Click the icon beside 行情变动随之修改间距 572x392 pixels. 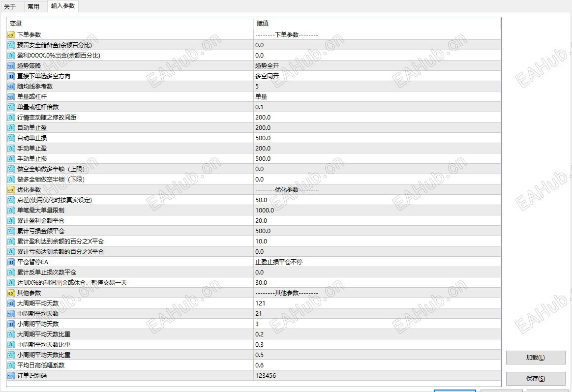point(11,118)
